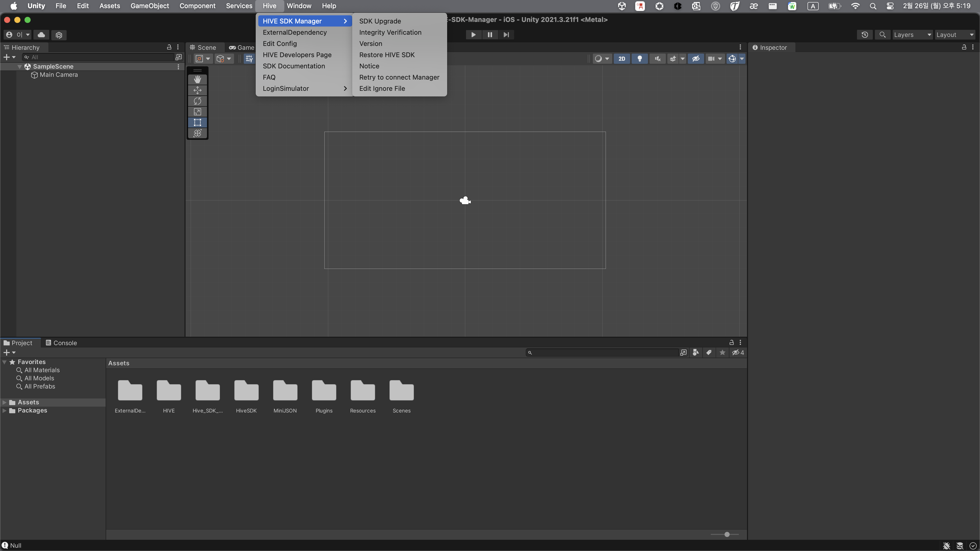Viewport: 980px width, 551px height.
Task: Select the Rect tool in Scene overlay
Action: pos(197,122)
